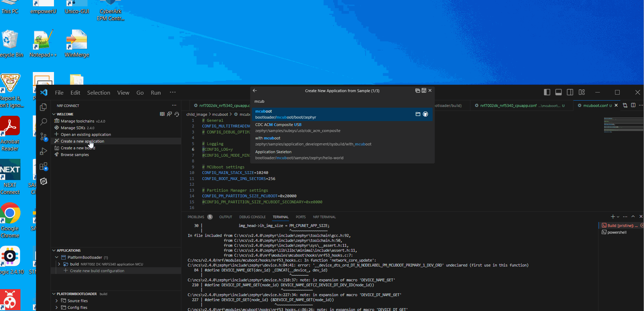Open mcuboot sample on GitHub icon
Viewport: 644px width, 311px height.
pyautogui.click(x=426, y=114)
